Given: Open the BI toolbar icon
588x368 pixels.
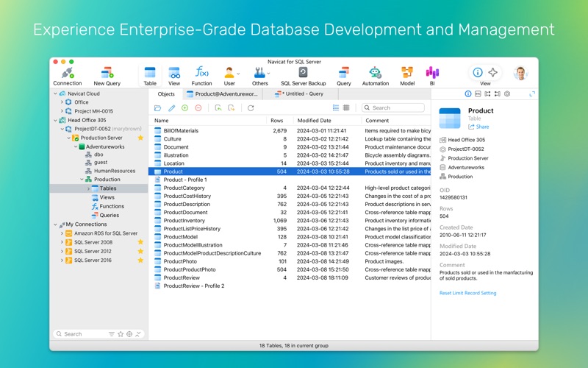Looking at the screenshot, I should coord(432,77).
